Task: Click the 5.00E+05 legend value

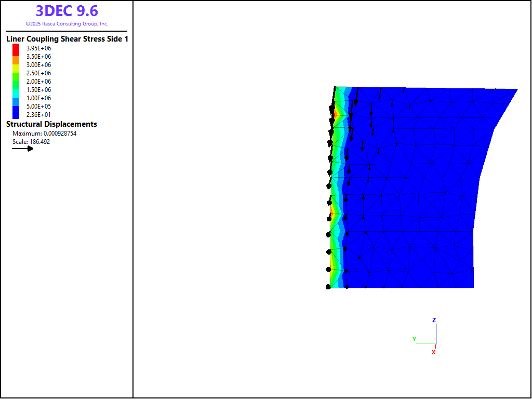Action: (x=38, y=107)
